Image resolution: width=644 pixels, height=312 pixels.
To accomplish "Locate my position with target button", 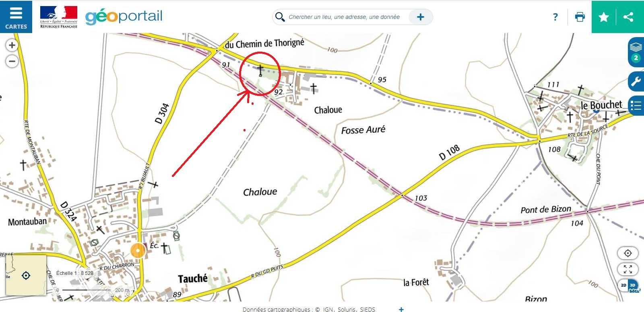I will coord(628,253).
